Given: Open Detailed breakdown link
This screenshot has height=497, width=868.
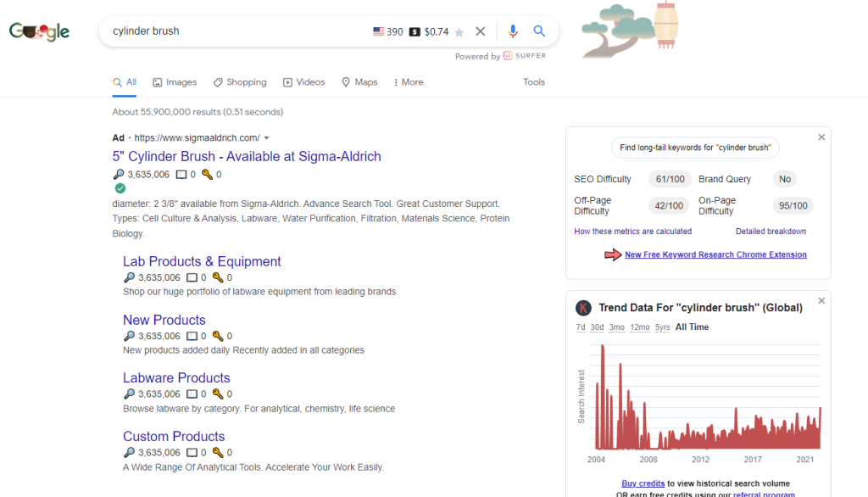Looking at the screenshot, I should pos(771,232).
